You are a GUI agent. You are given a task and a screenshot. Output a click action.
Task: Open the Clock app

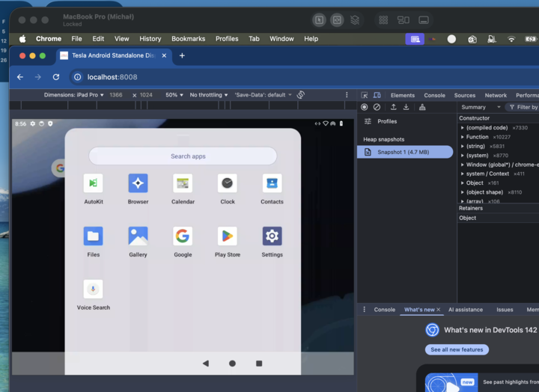228,183
